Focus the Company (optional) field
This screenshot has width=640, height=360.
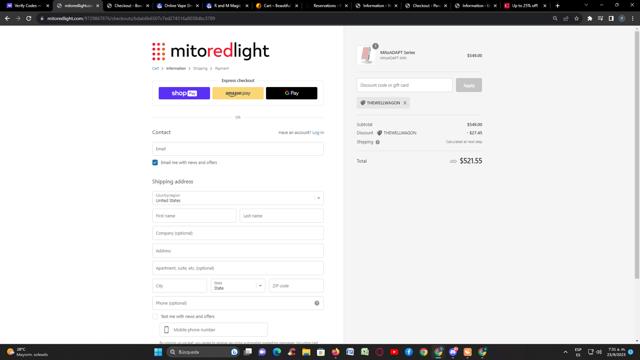point(238,233)
